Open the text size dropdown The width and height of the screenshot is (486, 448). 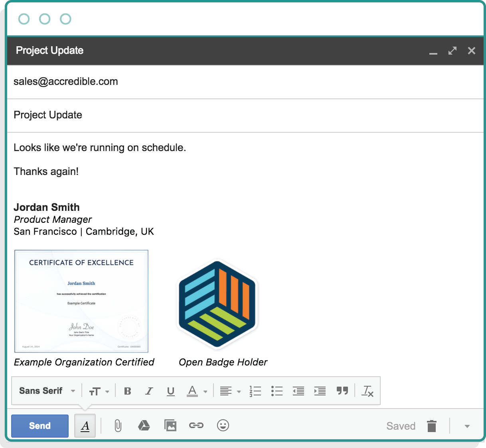[99, 391]
